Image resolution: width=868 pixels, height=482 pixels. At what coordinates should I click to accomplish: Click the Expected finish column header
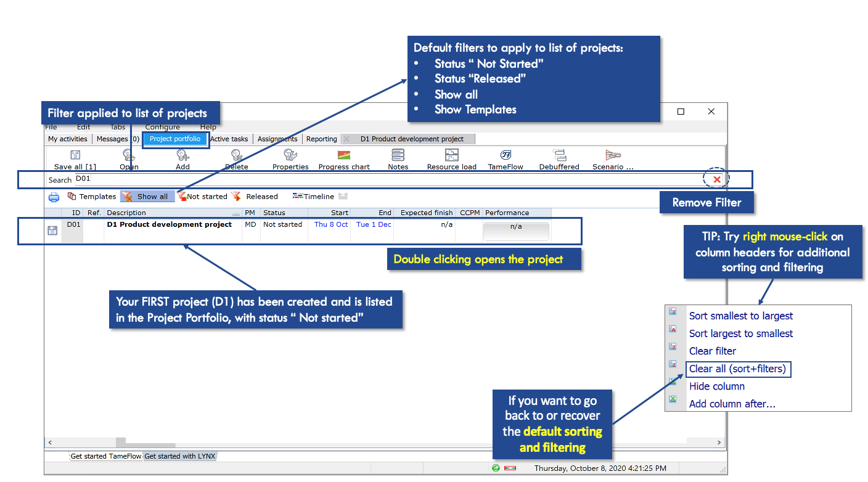tap(425, 213)
